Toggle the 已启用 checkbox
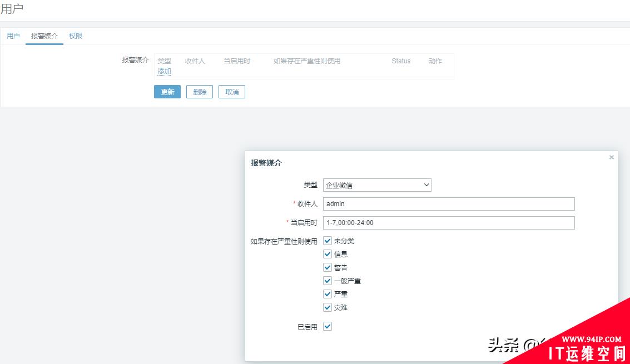This screenshot has height=364, width=630. pos(328,326)
